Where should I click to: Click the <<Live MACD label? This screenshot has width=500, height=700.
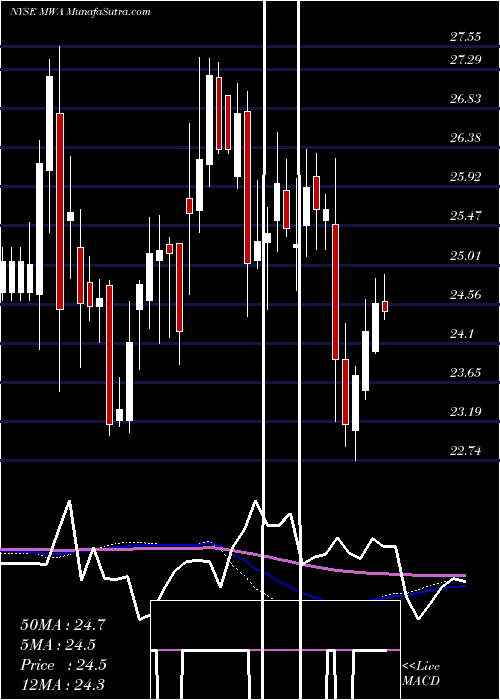(421, 673)
